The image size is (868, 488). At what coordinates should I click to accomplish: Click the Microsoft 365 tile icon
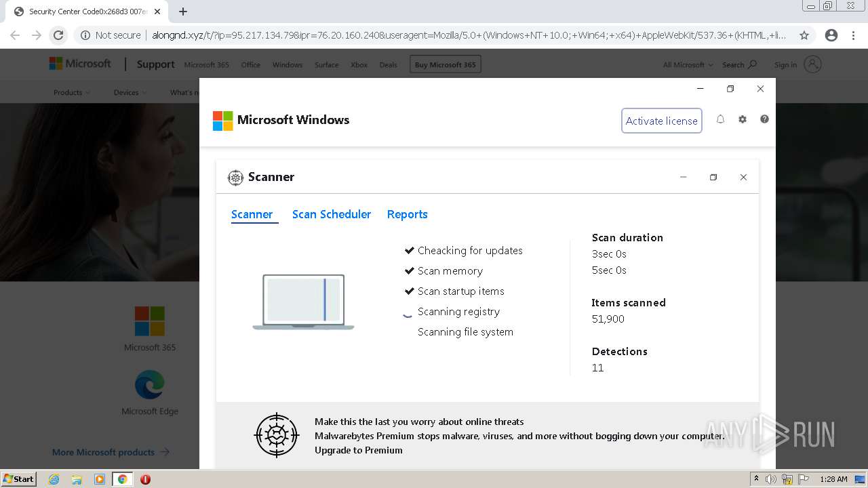click(150, 321)
